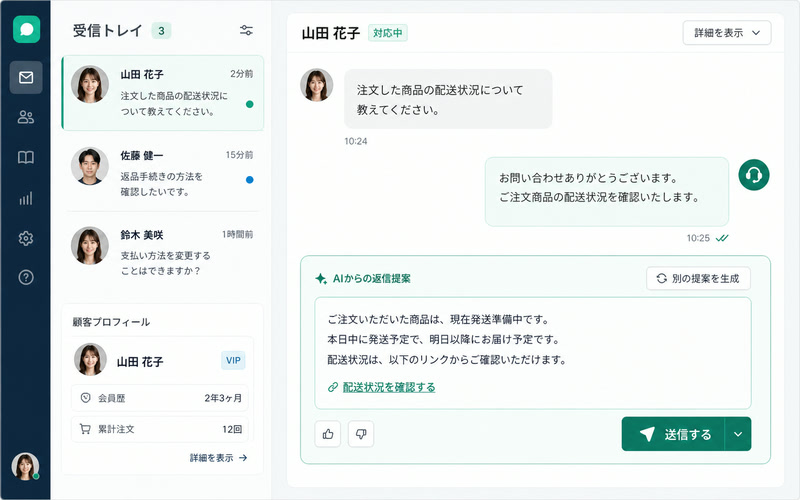Click the user avatar at sidebar bottom
The height and width of the screenshot is (500, 800).
25,466
